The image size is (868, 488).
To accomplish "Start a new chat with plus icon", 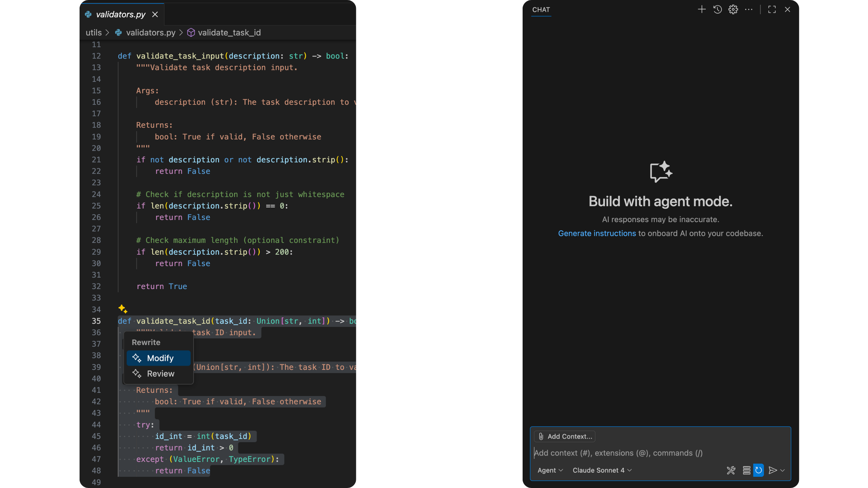I will 701,9.
